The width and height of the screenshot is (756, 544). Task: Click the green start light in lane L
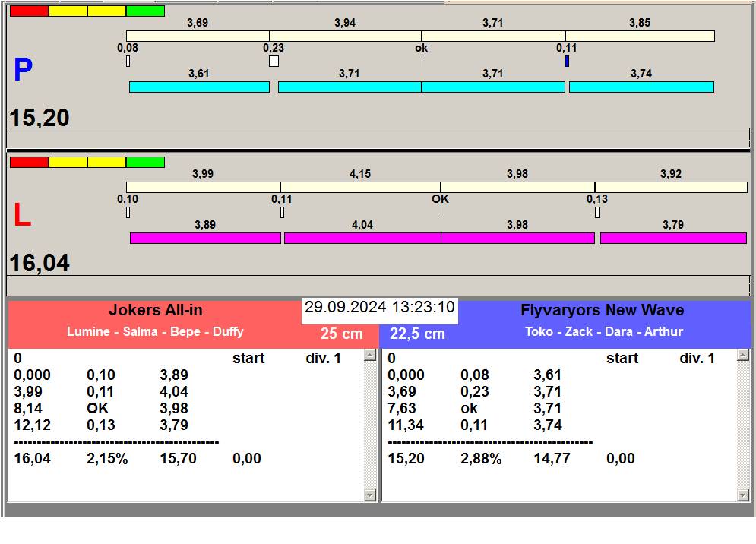[x=145, y=163]
